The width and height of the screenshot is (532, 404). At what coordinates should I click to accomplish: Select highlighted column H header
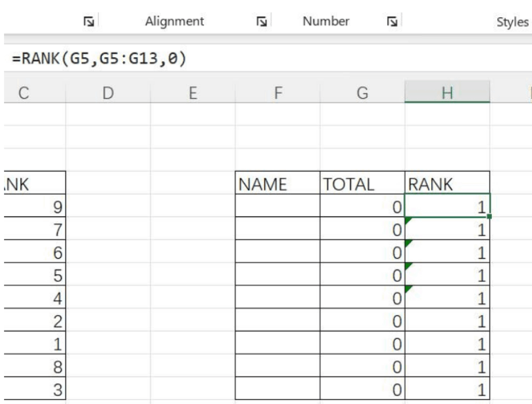tap(447, 91)
